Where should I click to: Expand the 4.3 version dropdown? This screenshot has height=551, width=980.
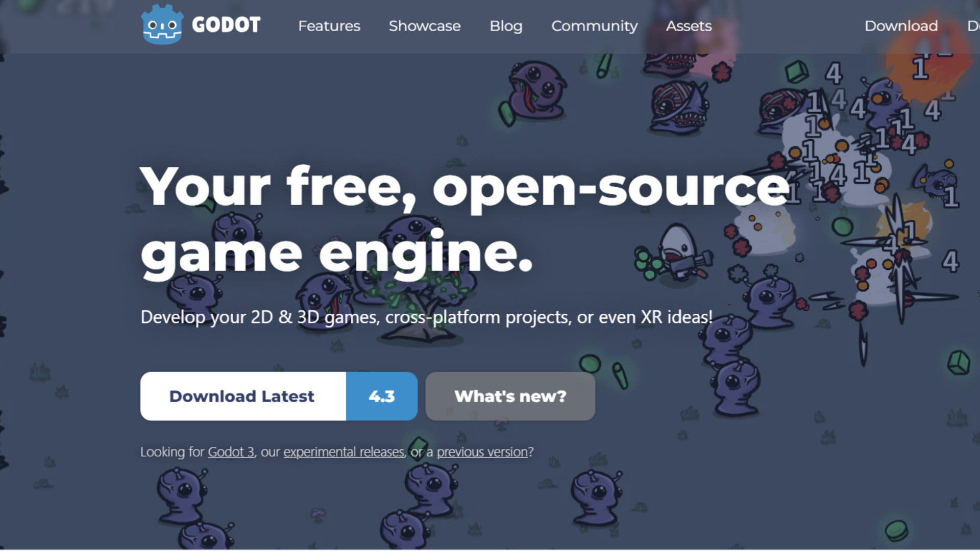381,395
